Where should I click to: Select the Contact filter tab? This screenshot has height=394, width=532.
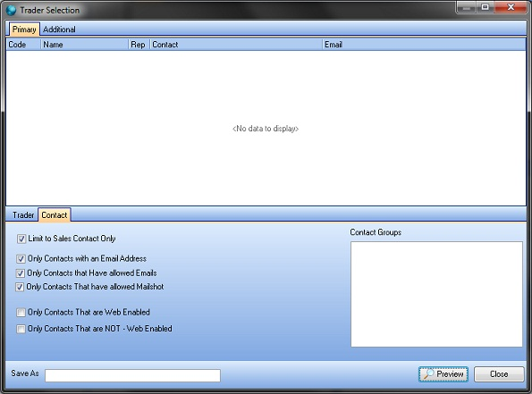55,215
